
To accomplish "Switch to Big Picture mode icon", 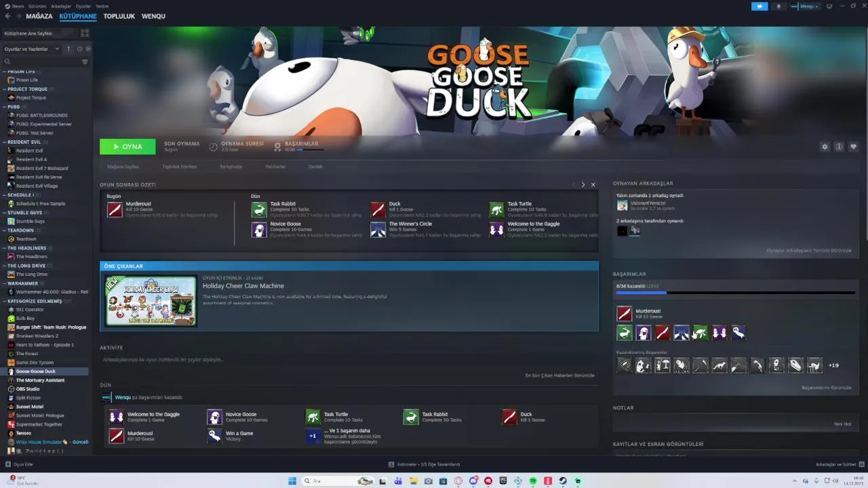I will tap(829, 6).
